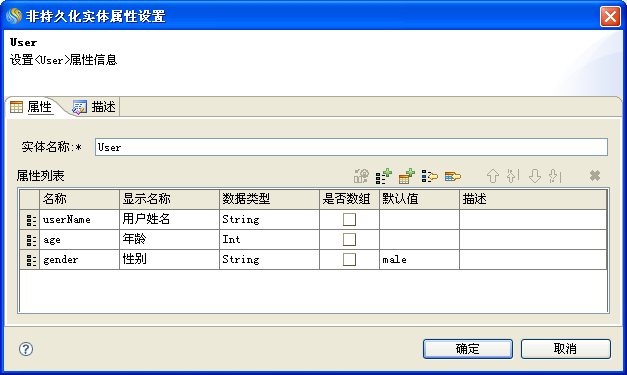Select the gender row handle icon
The width and height of the screenshot is (627, 375).
(x=30, y=260)
